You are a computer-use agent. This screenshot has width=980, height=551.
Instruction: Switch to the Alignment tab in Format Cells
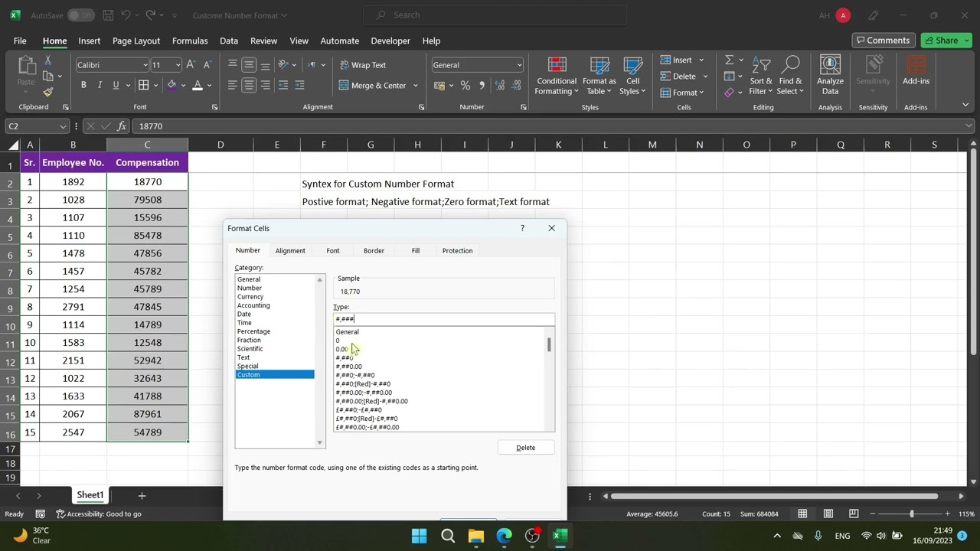(290, 251)
